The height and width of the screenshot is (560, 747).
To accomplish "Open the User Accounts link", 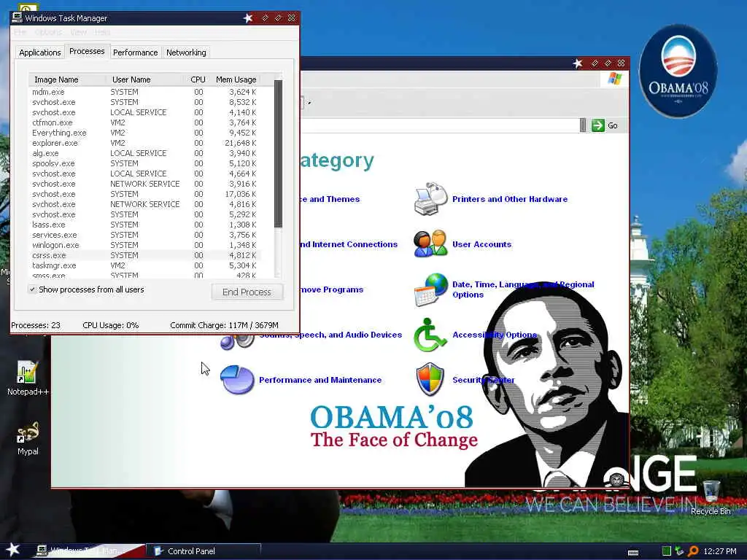I will coord(481,244).
